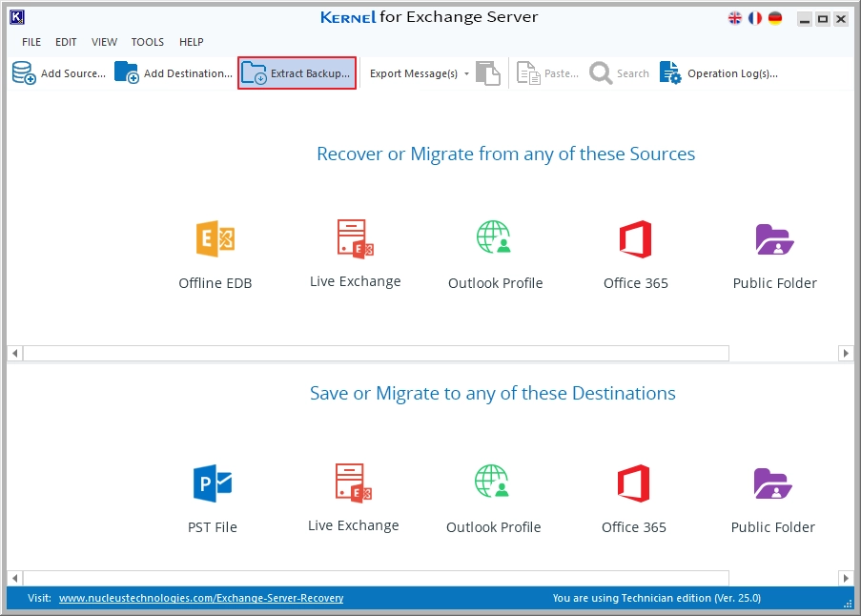Screen dimensions: 861x616
Task: Click Add Destination... text label
Action: point(188,73)
